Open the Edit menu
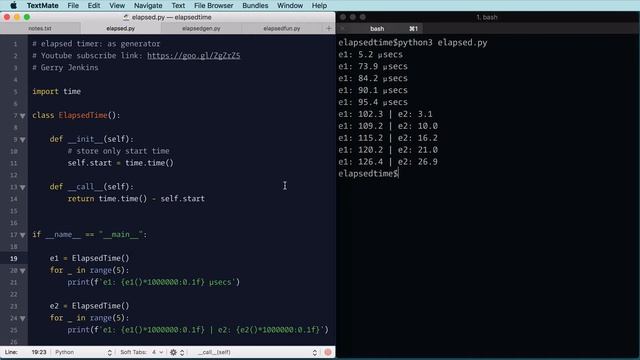Viewport: 640px width, 360px height. click(x=93, y=5)
